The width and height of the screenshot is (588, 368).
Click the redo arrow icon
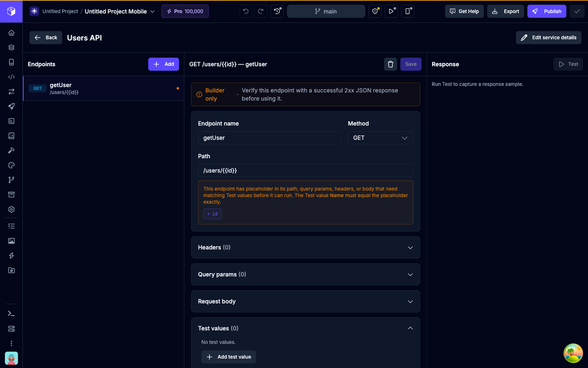(x=261, y=11)
